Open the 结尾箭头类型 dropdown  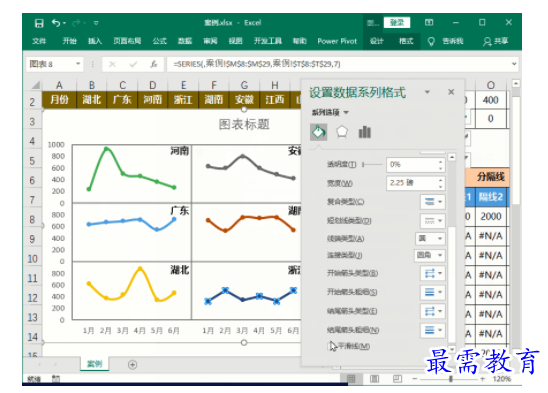433,311
